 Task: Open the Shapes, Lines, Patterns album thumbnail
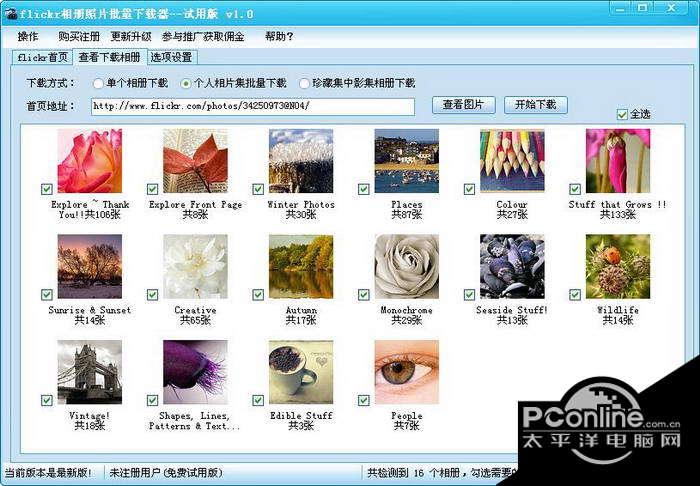[x=195, y=372]
